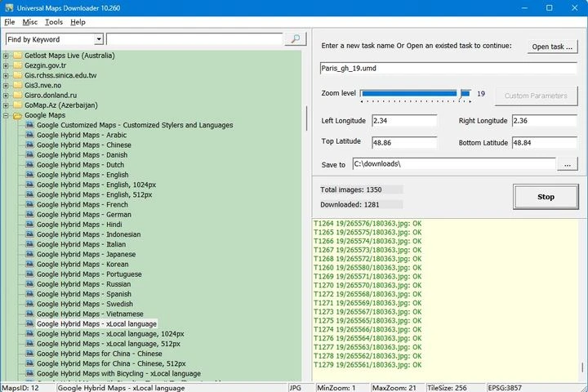Click the open Google Maps folder icon
The image size is (588, 392).
(18, 115)
